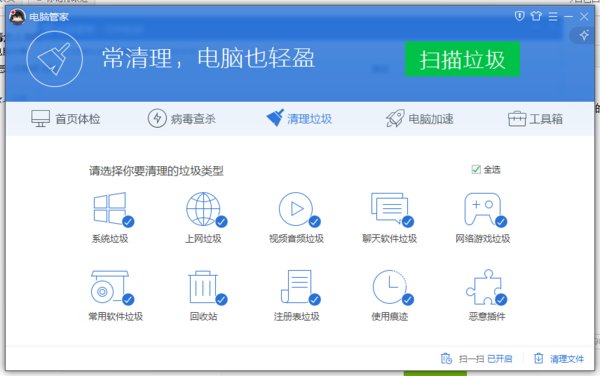Click the 扫一扫 clipboard icon in the footer

(446, 358)
